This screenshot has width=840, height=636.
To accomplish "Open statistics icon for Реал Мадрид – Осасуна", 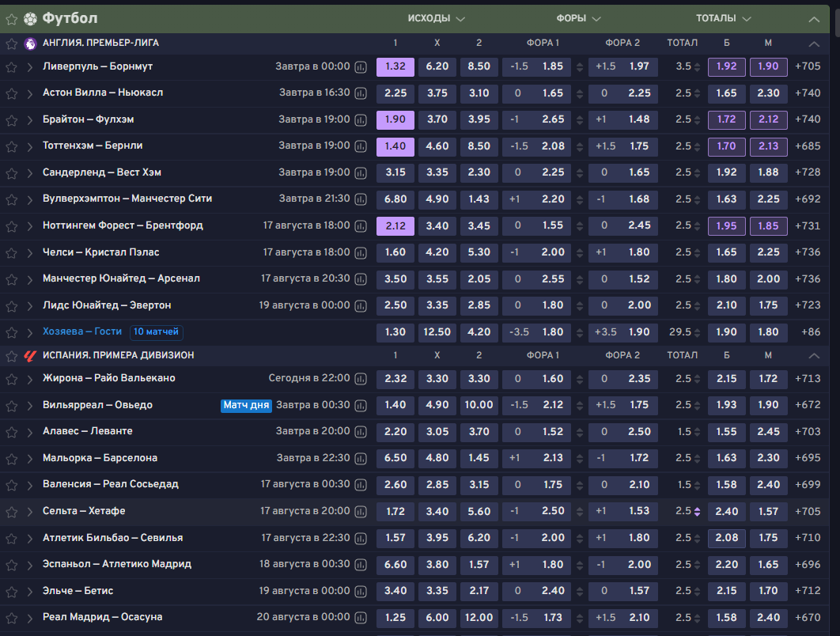I will coord(361,618).
